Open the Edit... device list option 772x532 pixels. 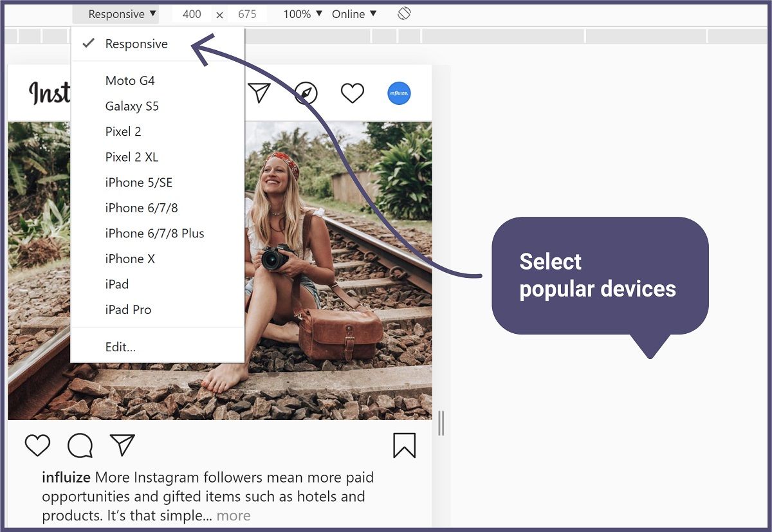[x=158, y=347]
